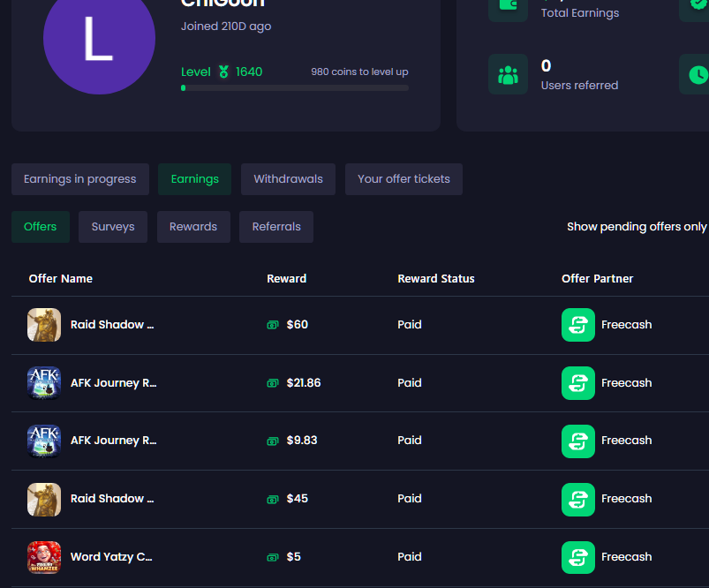The height and width of the screenshot is (588, 709).
Task: Click the Reward Status column header
Action: coord(436,279)
